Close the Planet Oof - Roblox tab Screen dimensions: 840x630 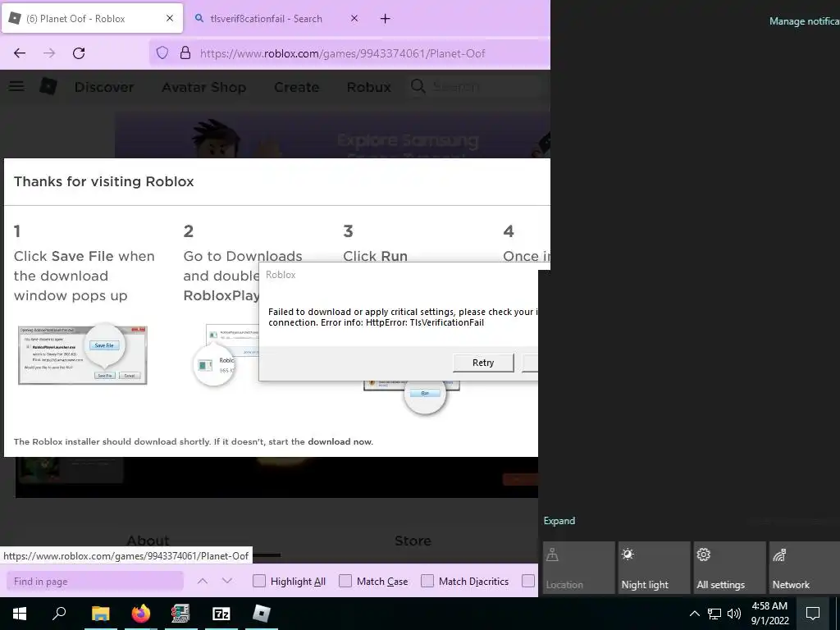(170, 18)
